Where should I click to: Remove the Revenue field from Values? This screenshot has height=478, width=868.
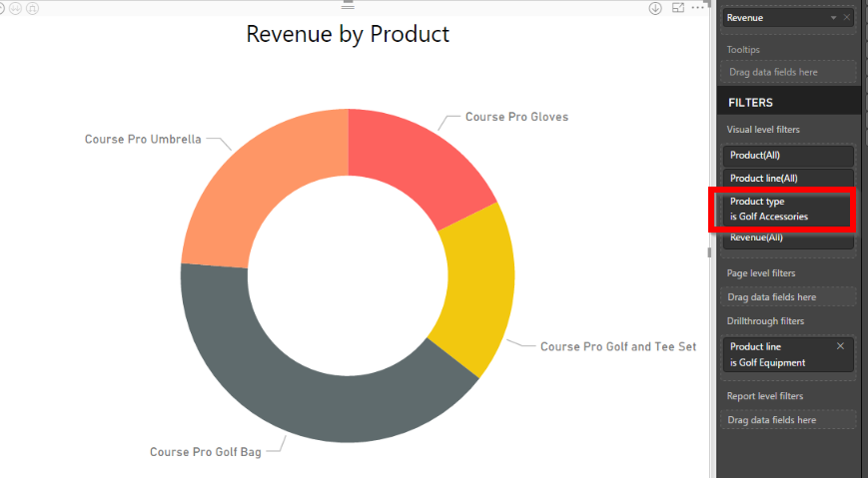point(846,18)
